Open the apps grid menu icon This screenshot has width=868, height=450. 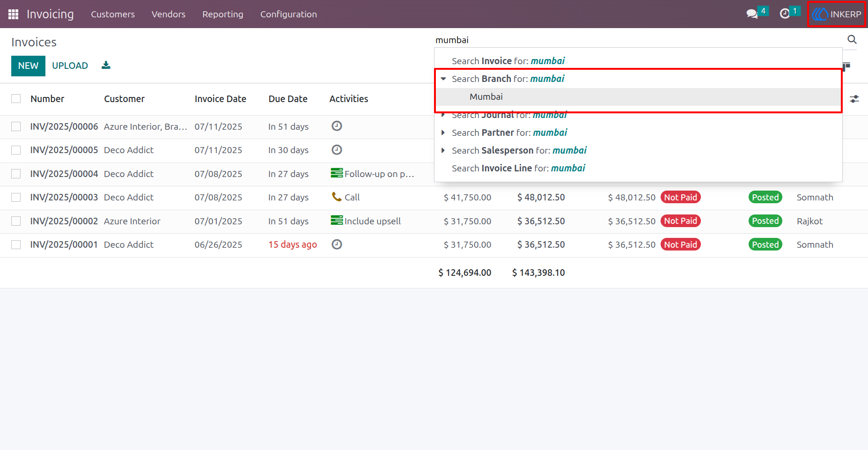point(13,14)
